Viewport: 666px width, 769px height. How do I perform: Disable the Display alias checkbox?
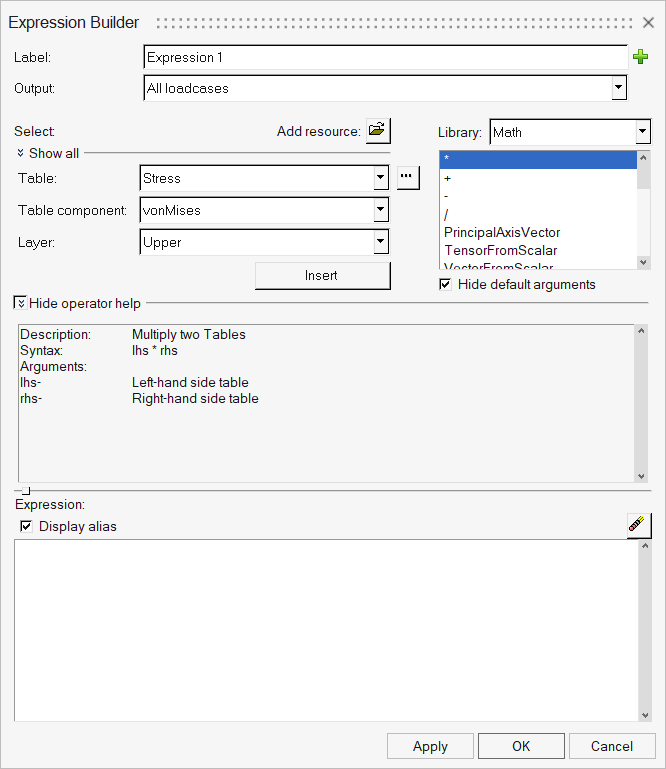[25, 527]
